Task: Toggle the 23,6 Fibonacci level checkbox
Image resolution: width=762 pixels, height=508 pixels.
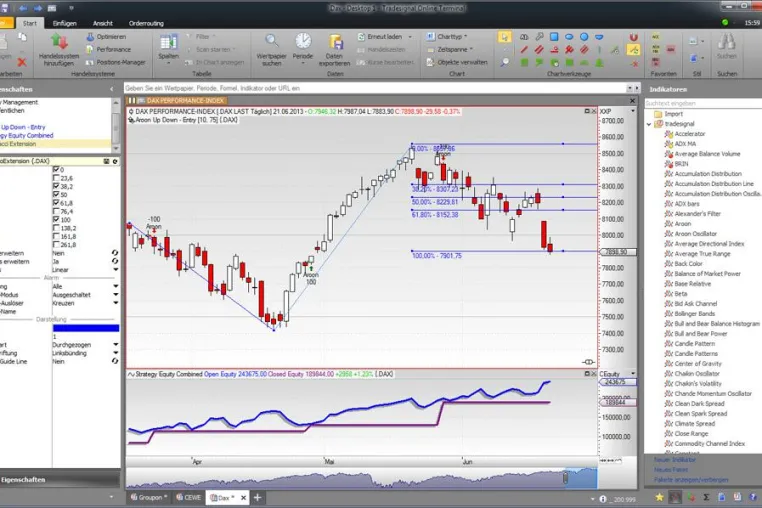Action: click(x=56, y=178)
